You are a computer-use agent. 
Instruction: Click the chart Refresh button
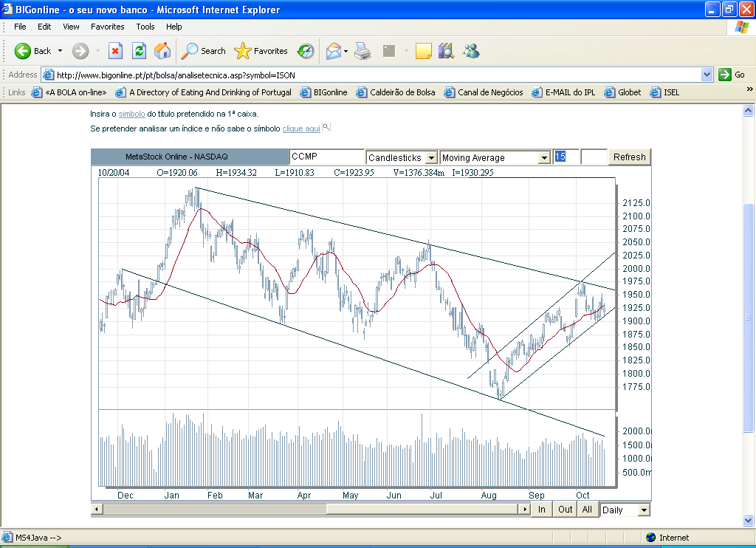coord(629,157)
